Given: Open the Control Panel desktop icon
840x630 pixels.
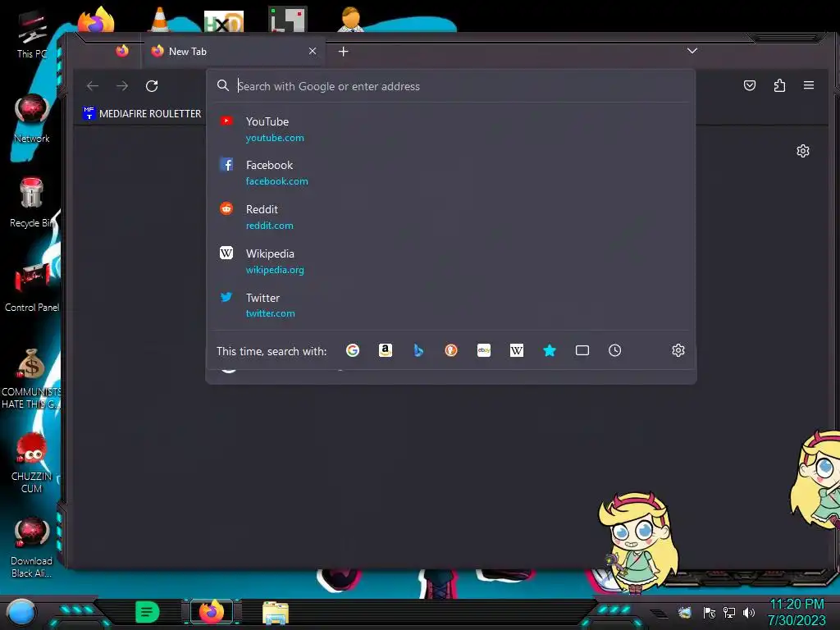Looking at the screenshot, I should 32,286.
